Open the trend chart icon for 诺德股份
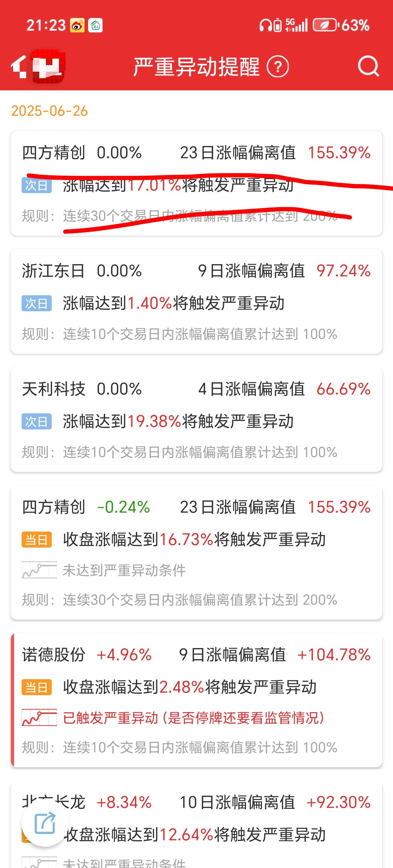This screenshot has height=868, width=393. coord(39,717)
